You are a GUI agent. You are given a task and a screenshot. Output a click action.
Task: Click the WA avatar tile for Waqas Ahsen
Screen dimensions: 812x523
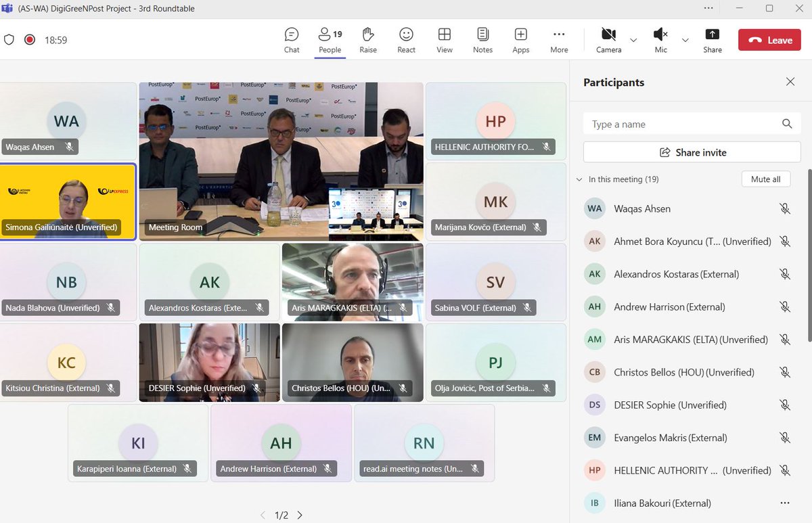click(66, 122)
